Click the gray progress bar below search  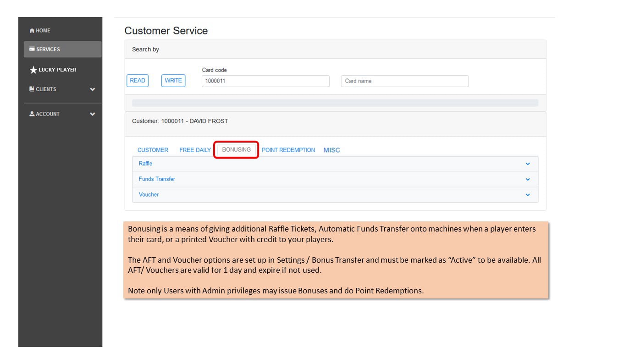pyautogui.click(x=335, y=103)
